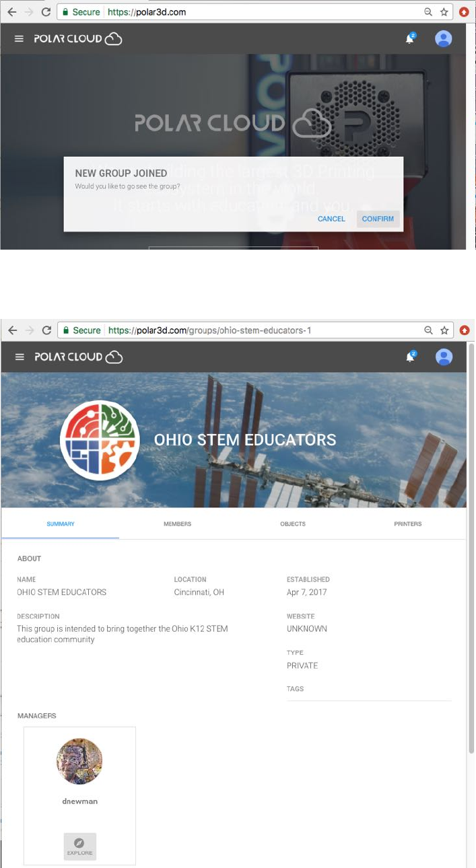Screen dimensions: 476x868
Task: Click the NEW GROUP JOINED dialog title
Action: pyautogui.click(x=121, y=174)
